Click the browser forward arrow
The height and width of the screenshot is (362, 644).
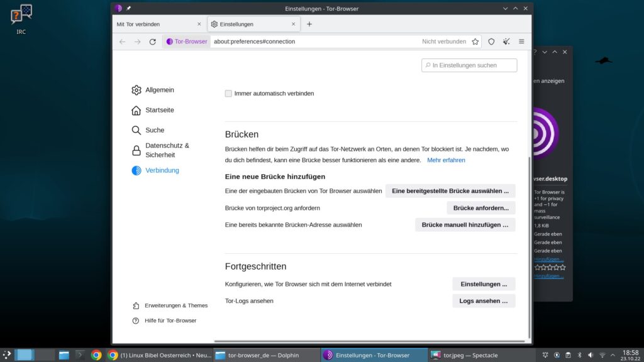138,41
